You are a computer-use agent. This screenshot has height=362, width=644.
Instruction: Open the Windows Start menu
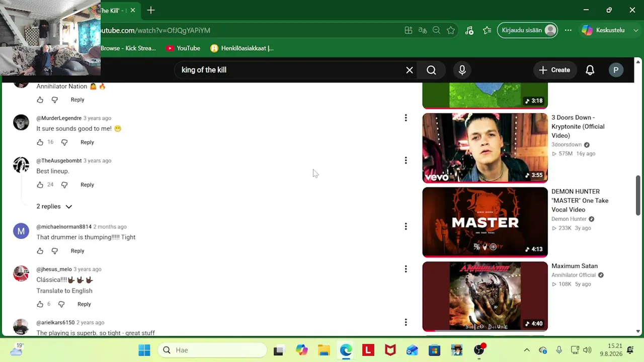click(x=144, y=350)
